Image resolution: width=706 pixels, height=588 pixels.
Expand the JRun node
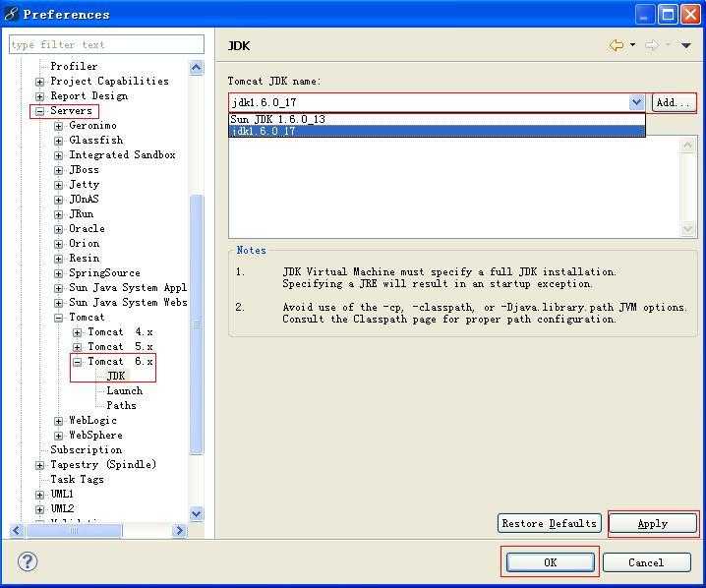[58, 214]
